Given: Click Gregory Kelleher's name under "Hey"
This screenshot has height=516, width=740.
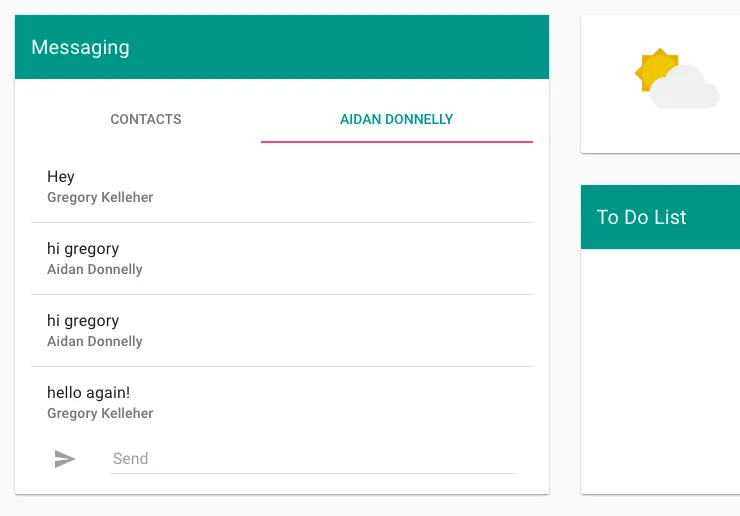Looking at the screenshot, I should 100,198.
